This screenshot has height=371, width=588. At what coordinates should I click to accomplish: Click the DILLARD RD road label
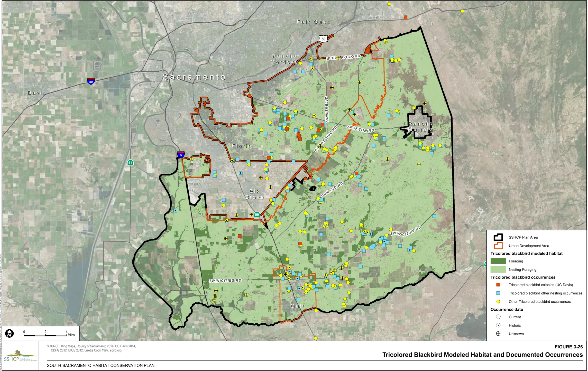332,189
